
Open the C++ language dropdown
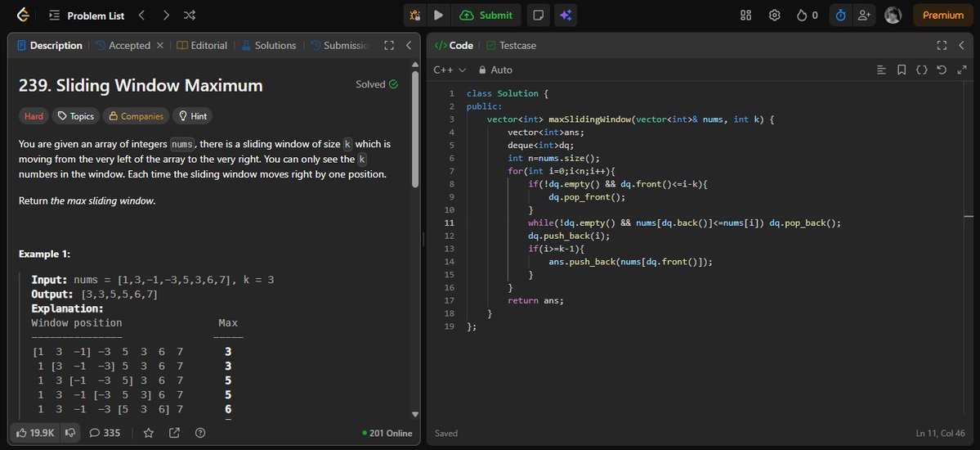[x=450, y=70]
